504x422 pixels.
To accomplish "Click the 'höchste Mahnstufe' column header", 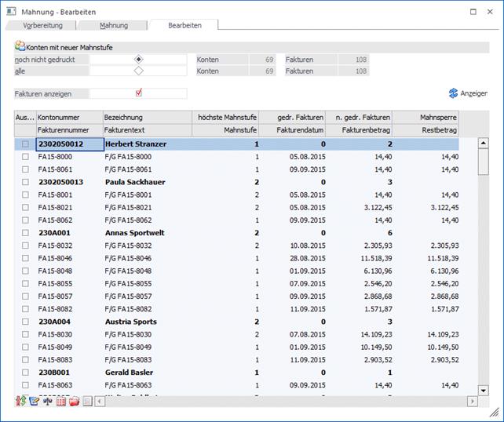I will pyautogui.click(x=225, y=117).
